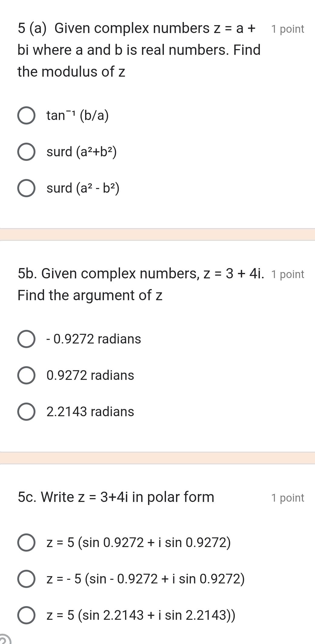Select the - 0.9272 radians radio option

[26, 339]
